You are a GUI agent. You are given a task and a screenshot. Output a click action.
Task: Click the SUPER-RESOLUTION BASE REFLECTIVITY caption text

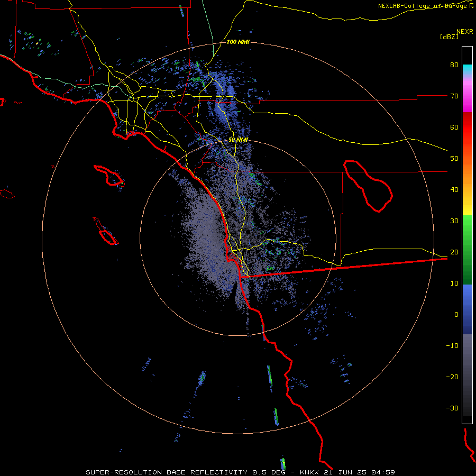pos(167,472)
